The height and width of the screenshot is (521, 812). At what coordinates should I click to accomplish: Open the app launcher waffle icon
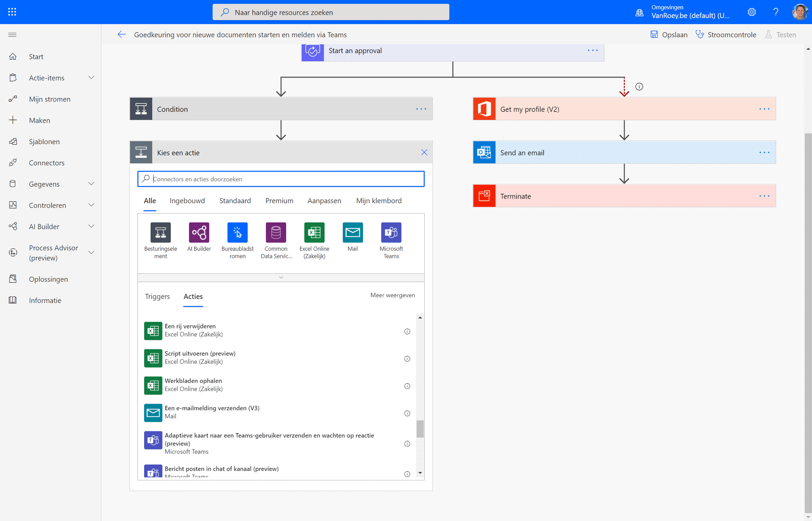pos(12,12)
